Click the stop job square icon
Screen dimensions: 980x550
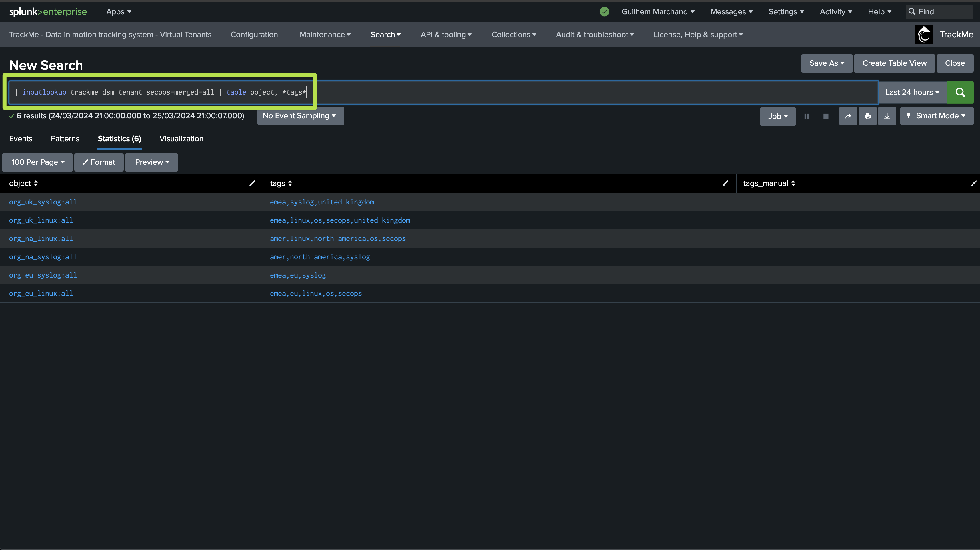(x=825, y=116)
